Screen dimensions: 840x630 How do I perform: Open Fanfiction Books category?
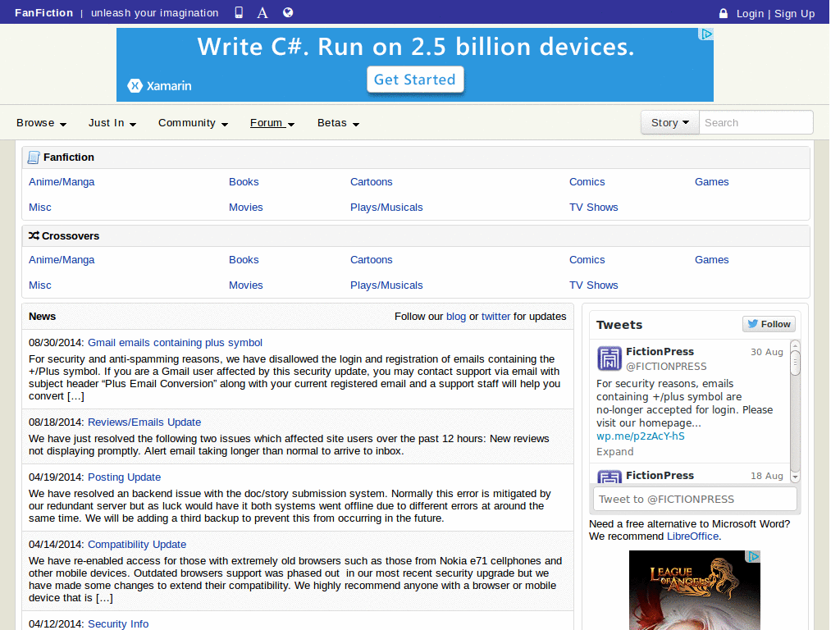coord(244,182)
